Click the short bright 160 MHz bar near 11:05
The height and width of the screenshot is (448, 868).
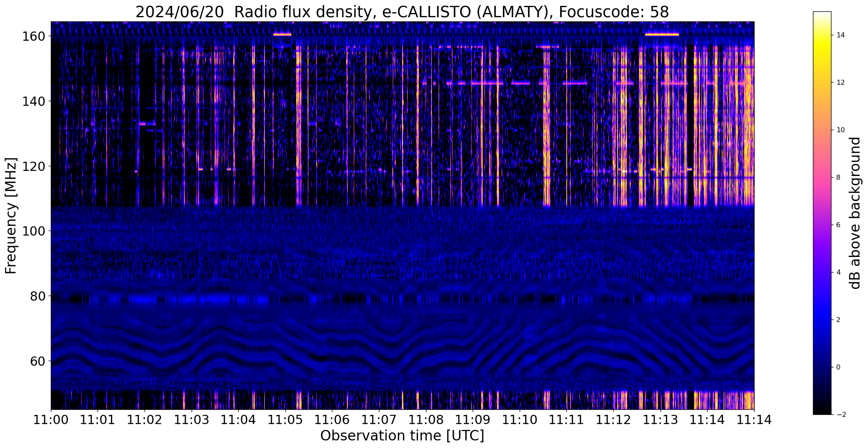coord(282,34)
